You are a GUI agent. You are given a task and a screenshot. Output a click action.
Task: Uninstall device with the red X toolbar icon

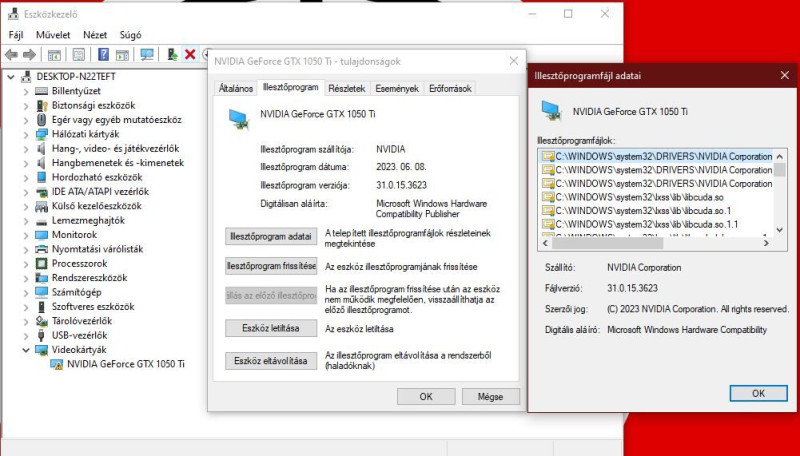tap(190, 55)
